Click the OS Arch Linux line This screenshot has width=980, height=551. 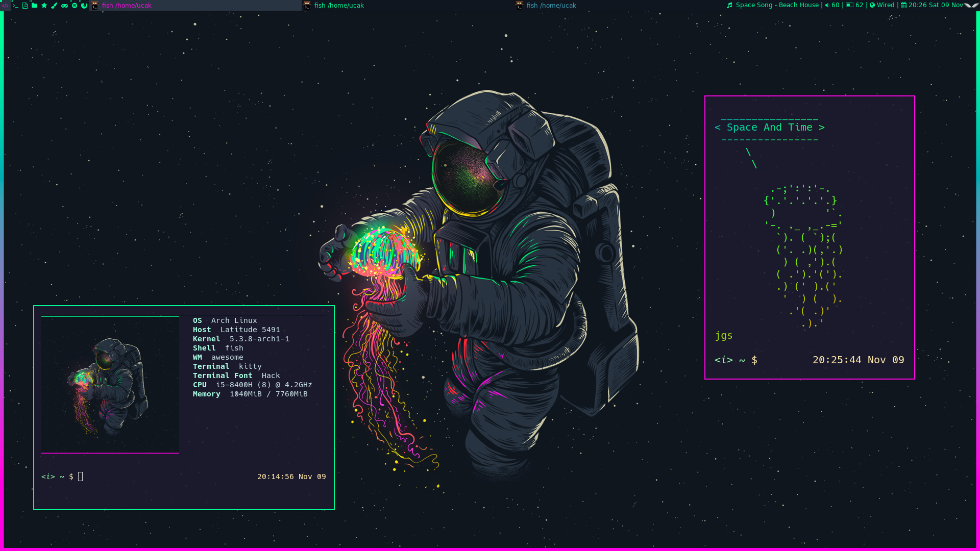[225, 320]
